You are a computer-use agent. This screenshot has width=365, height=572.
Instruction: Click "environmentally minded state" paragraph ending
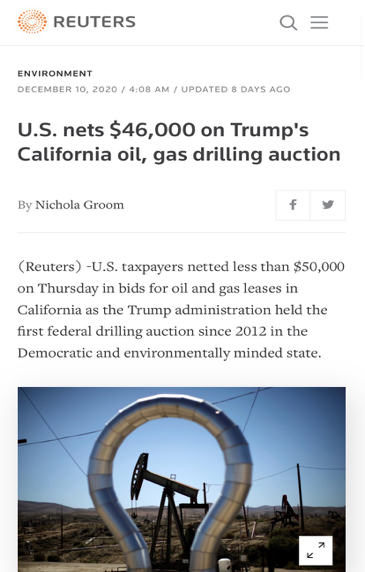click(223, 353)
